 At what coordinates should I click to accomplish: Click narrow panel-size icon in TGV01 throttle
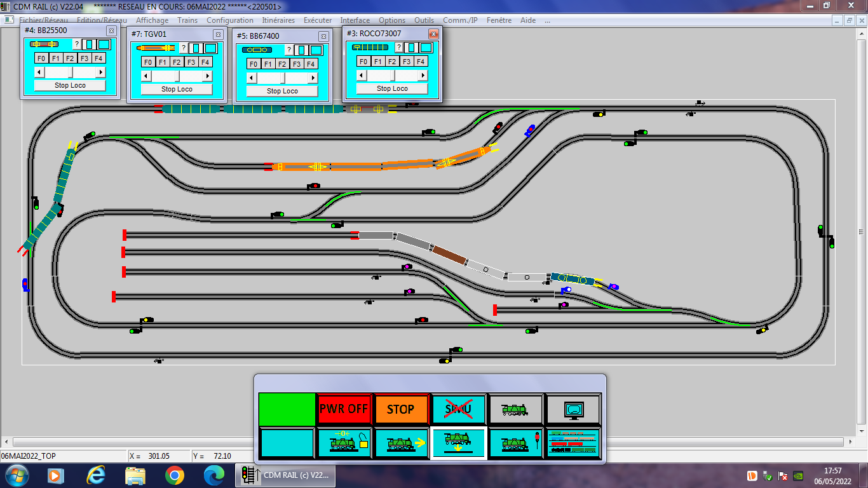point(196,48)
